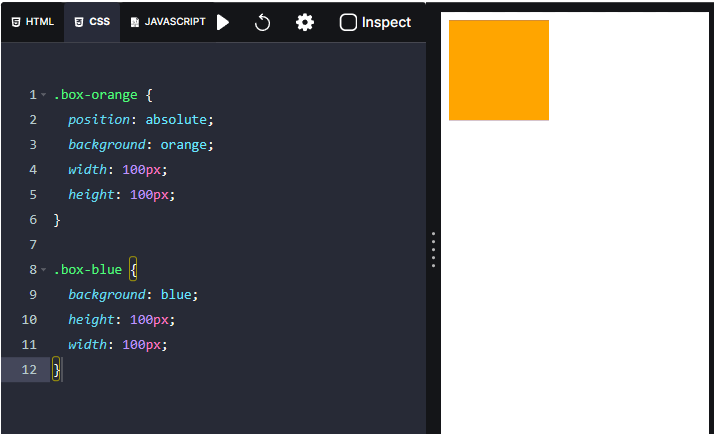Click 'position: absolute;' on line 2
Screen dimensions: 714x434
tap(141, 120)
